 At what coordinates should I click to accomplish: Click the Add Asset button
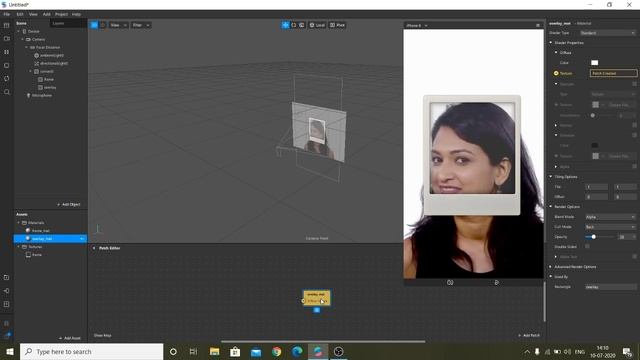tap(70, 338)
